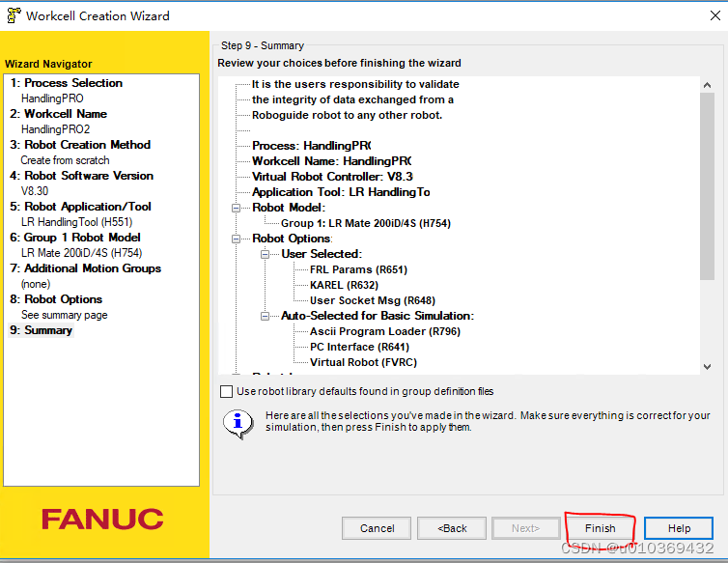Screen dimensions: 728x563
Task: Collapse the Robot Options tree node
Action: pyautogui.click(x=236, y=239)
